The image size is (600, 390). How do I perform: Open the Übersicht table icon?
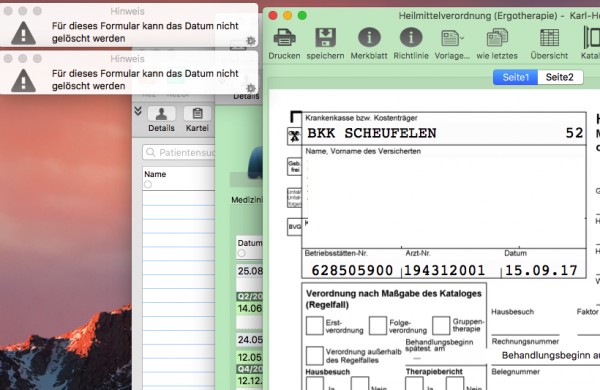tap(549, 38)
